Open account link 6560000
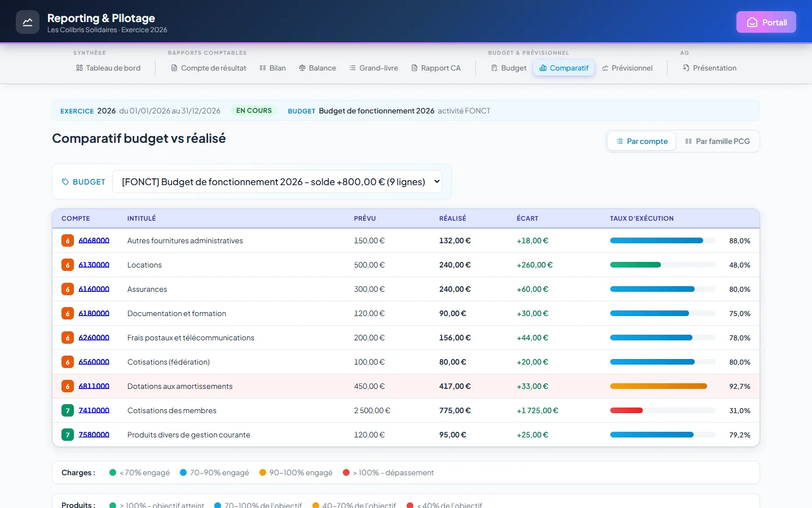This screenshot has width=812, height=508. pos(94,362)
